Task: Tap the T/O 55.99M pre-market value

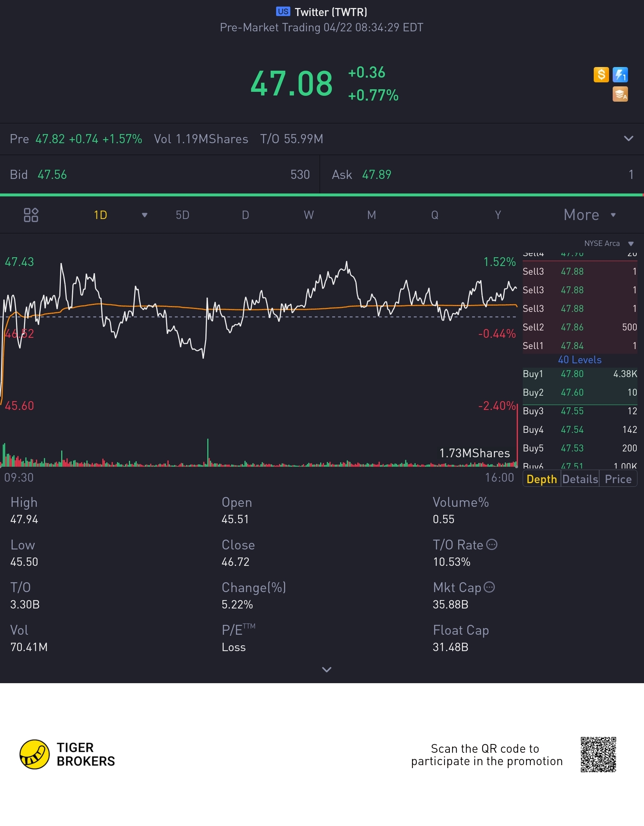Action: 291,139
